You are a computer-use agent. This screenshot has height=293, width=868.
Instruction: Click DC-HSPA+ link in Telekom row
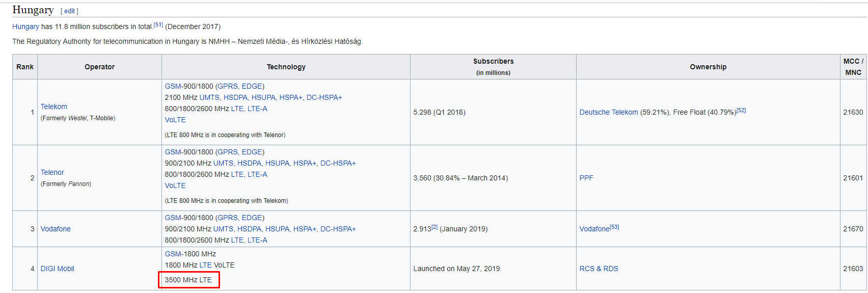tap(324, 97)
